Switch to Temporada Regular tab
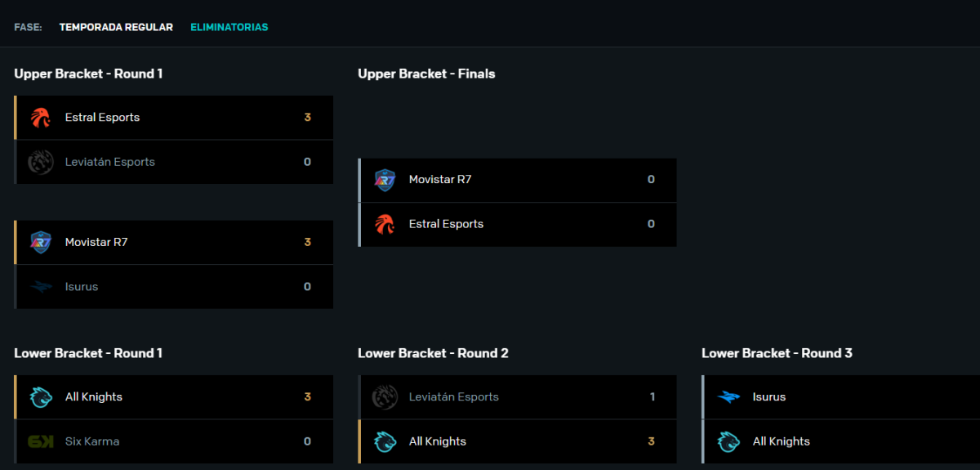The image size is (980, 470). 116,27
